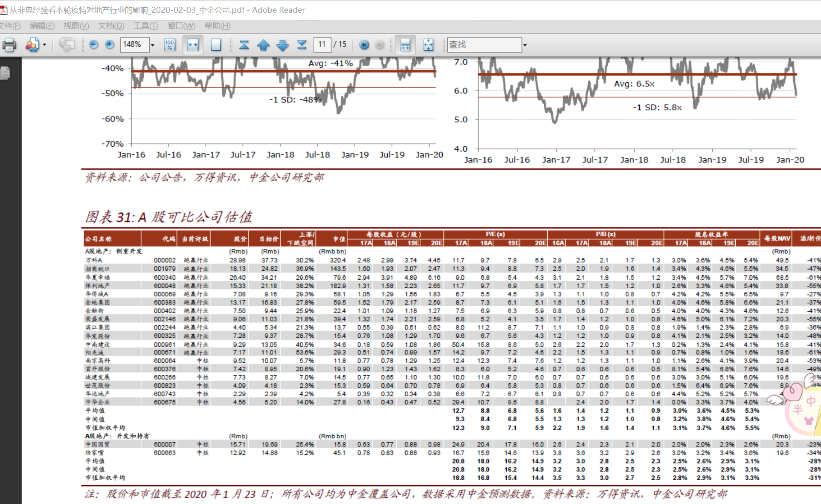Click the Zoom In plus button
The width and height of the screenshot is (821, 504).
pyautogui.click(x=110, y=45)
